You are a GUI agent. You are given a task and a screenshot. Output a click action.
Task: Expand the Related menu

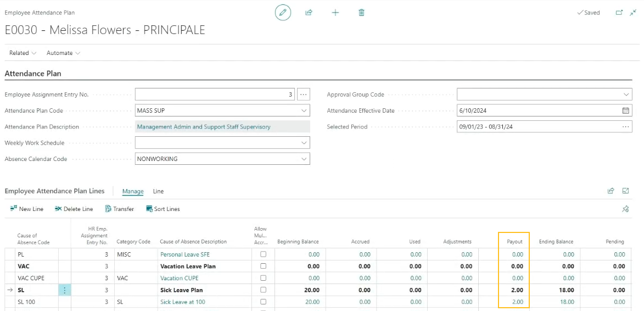pos(23,53)
